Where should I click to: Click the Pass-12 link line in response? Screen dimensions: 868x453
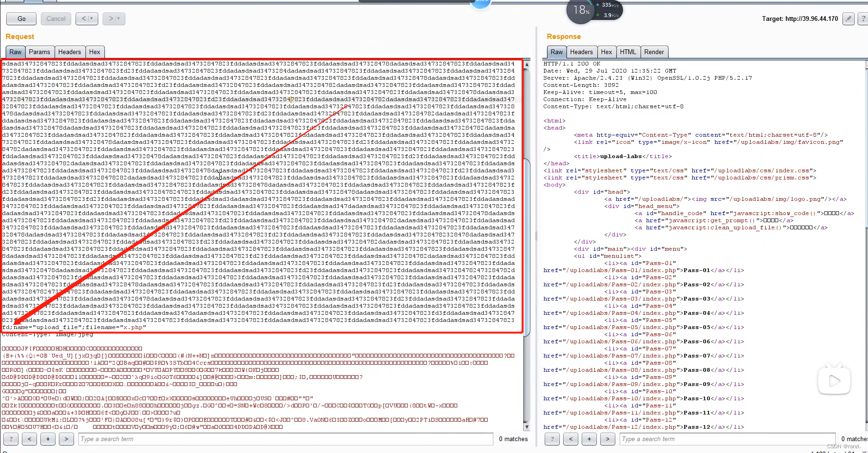tap(643, 427)
